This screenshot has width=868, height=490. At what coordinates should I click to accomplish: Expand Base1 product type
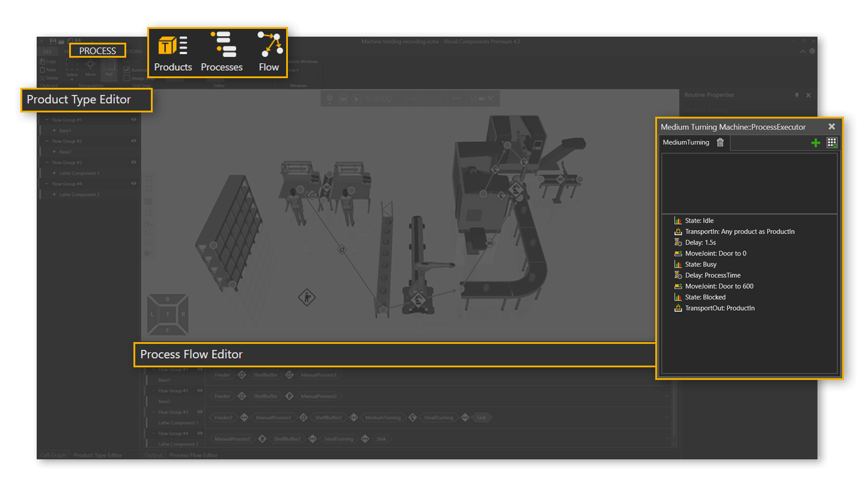54,130
